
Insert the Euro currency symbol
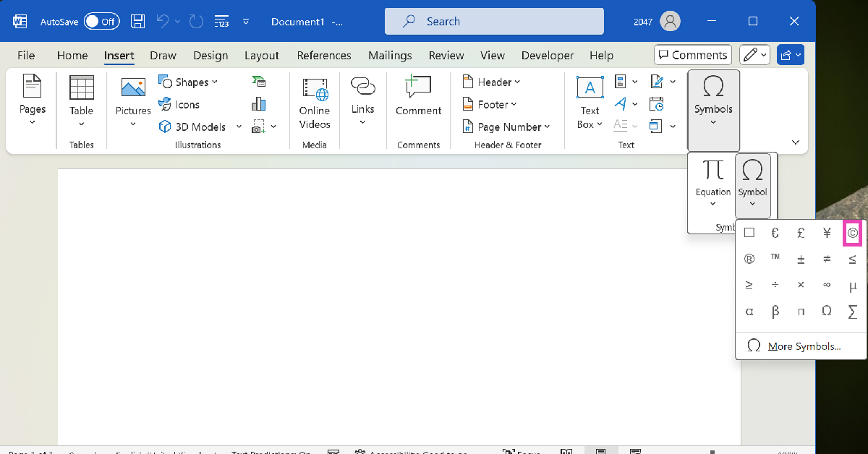point(775,233)
